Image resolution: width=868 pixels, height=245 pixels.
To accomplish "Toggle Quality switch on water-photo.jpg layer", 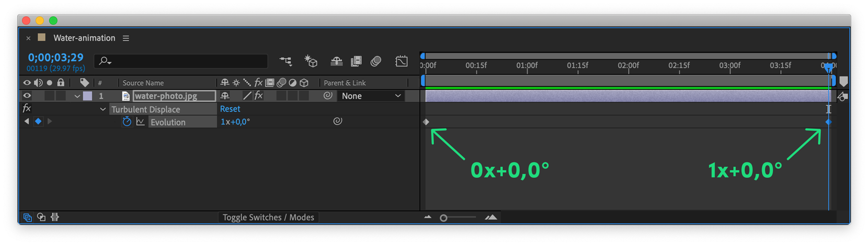I will pos(247,96).
